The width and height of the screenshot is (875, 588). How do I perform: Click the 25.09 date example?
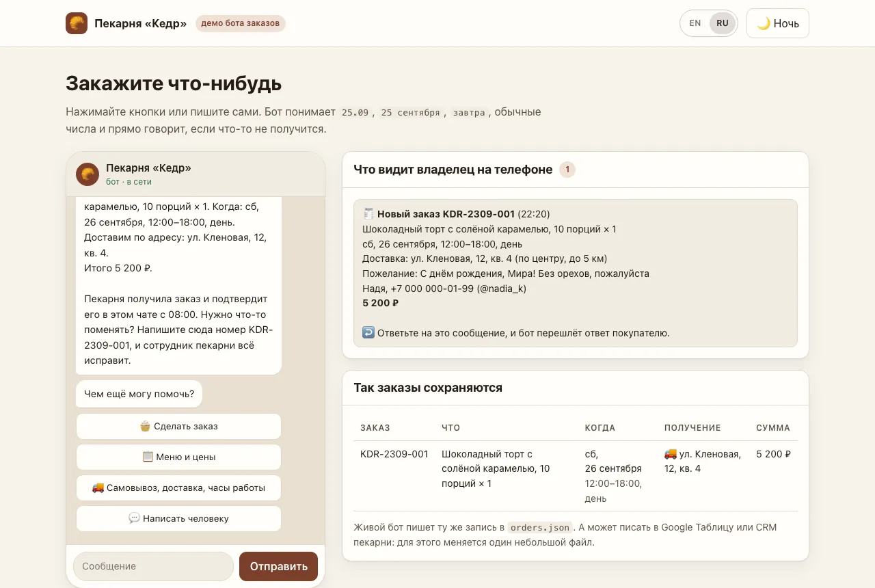tap(355, 112)
